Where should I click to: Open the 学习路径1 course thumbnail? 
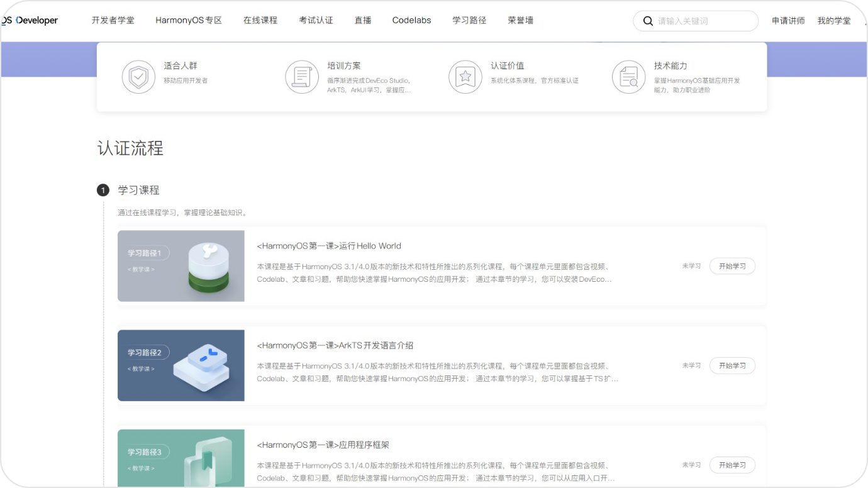pyautogui.click(x=181, y=266)
